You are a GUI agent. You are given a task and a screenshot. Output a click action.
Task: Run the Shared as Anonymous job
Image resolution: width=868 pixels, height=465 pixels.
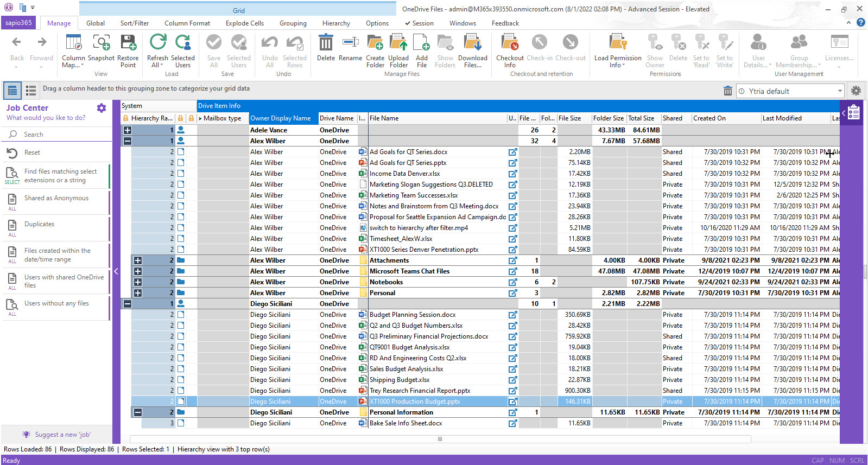[56, 199]
